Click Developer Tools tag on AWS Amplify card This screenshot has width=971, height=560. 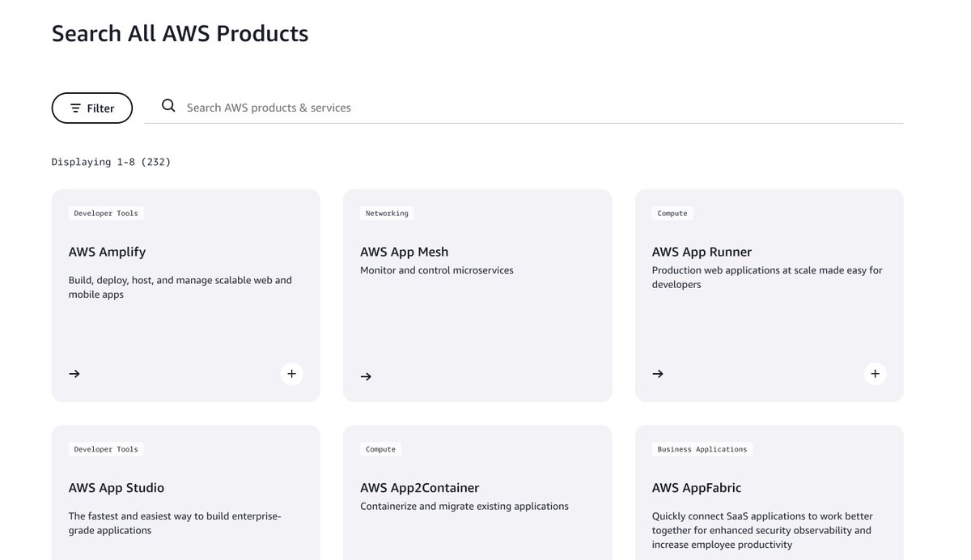coord(106,214)
